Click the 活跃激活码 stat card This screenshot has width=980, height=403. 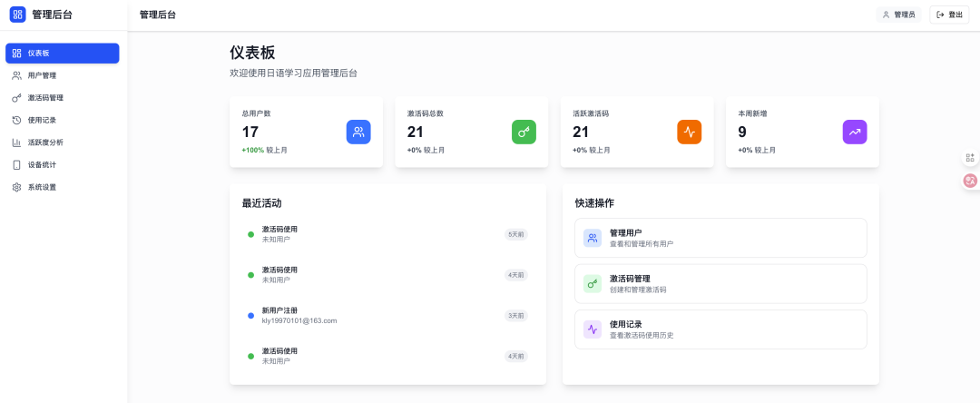pyautogui.click(x=637, y=132)
